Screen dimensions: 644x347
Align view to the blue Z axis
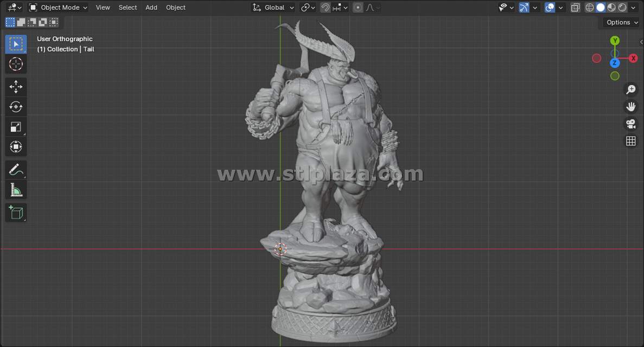click(x=614, y=63)
